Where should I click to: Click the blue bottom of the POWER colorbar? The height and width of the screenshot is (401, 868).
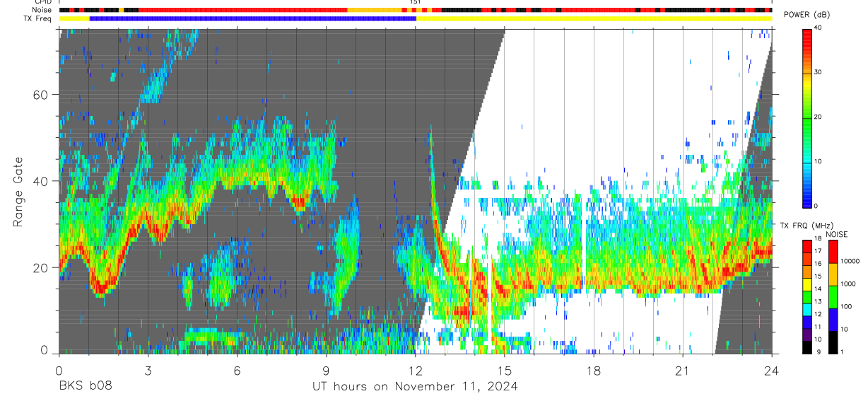(x=807, y=198)
